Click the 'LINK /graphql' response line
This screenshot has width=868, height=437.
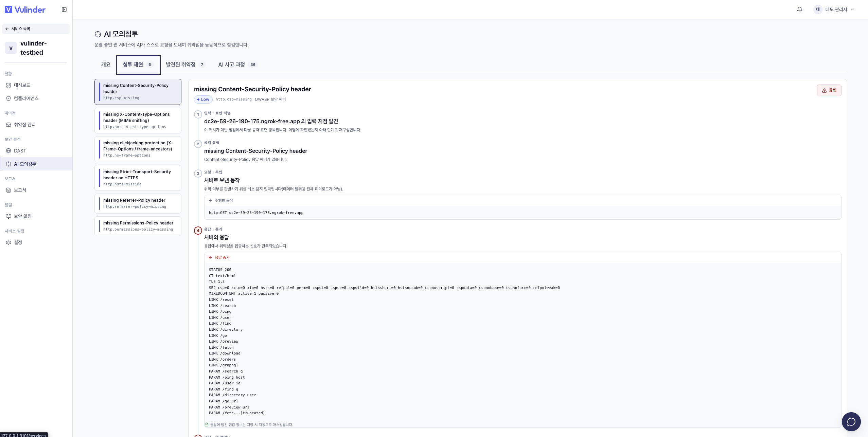(224, 365)
